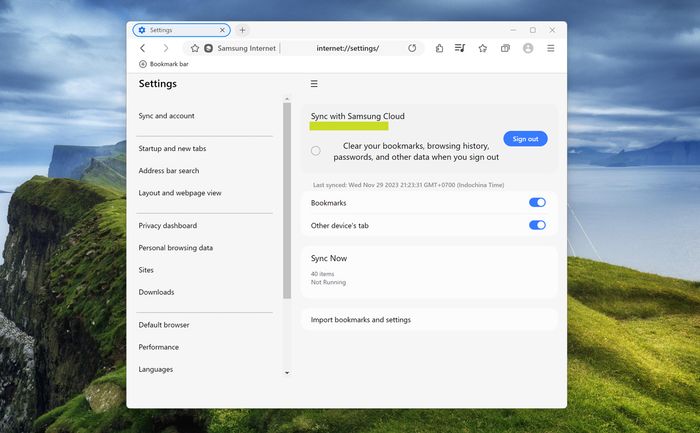Maximize the browser window
Image resolution: width=700 pixels, height=433 pixels.
coord(533,30)
